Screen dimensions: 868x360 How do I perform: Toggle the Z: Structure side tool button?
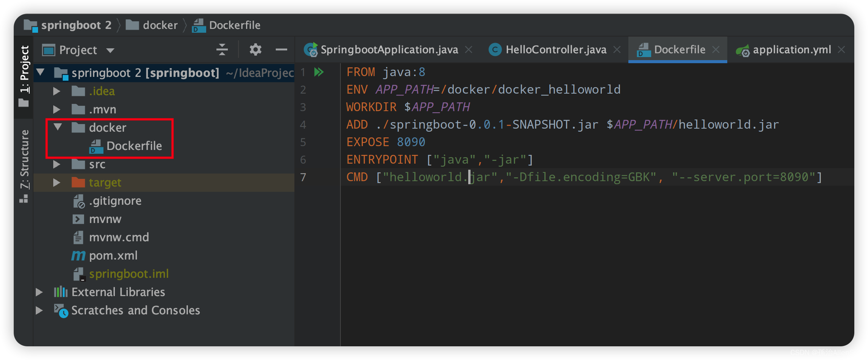click(x=24, y=166)
